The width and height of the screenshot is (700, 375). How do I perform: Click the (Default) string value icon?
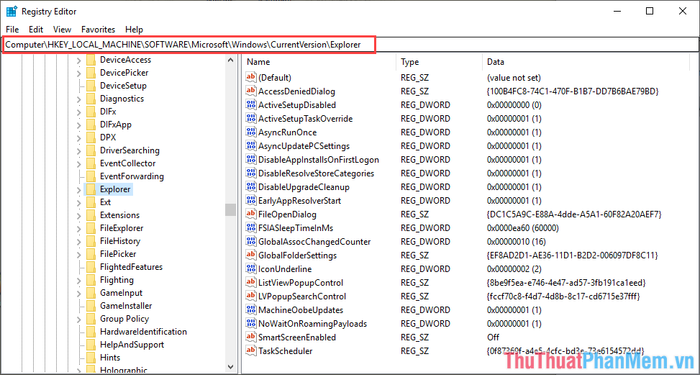point(251,78)
